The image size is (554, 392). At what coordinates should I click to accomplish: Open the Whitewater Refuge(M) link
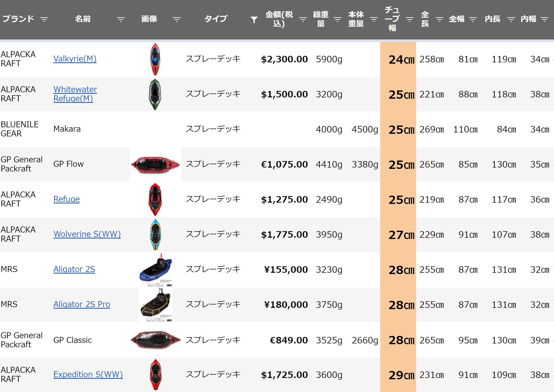[75, 94]
